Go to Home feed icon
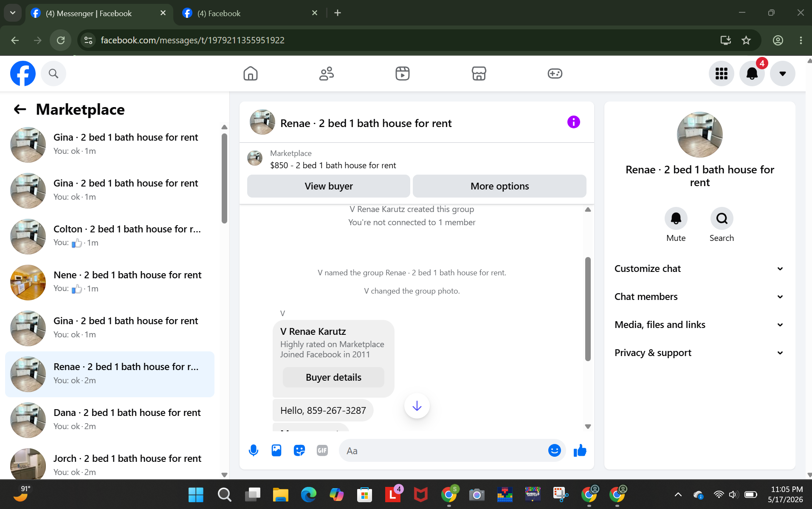Viewport: 812px width, 509px height. click(251, 74)
